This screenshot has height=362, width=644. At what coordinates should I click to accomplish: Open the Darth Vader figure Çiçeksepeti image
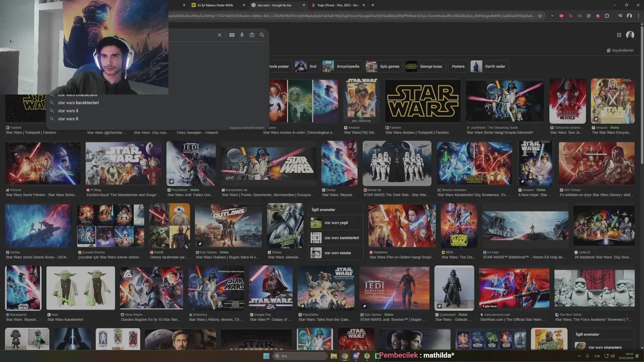pyautogui.click(x=454, y=288)
